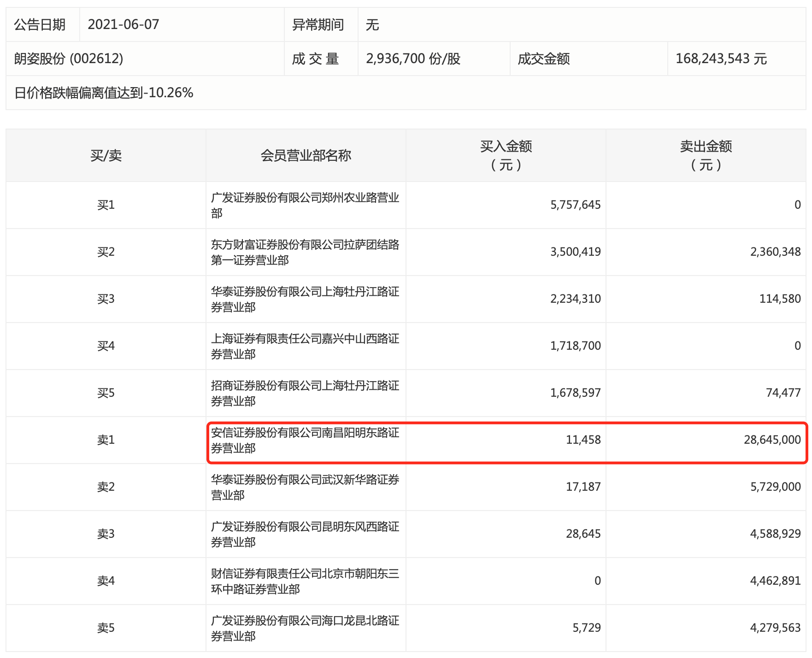Click the 28,645,000 sell amount cell
This screenshot has width=812, height=658.
coord(772,440)
